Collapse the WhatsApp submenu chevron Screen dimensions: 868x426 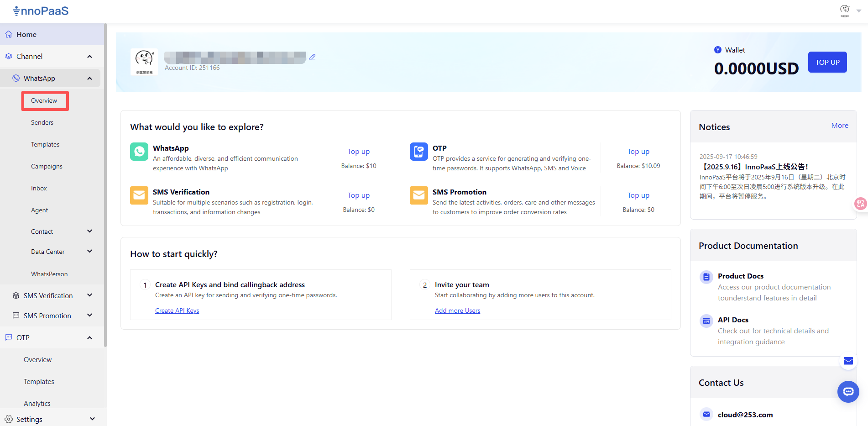89,78
